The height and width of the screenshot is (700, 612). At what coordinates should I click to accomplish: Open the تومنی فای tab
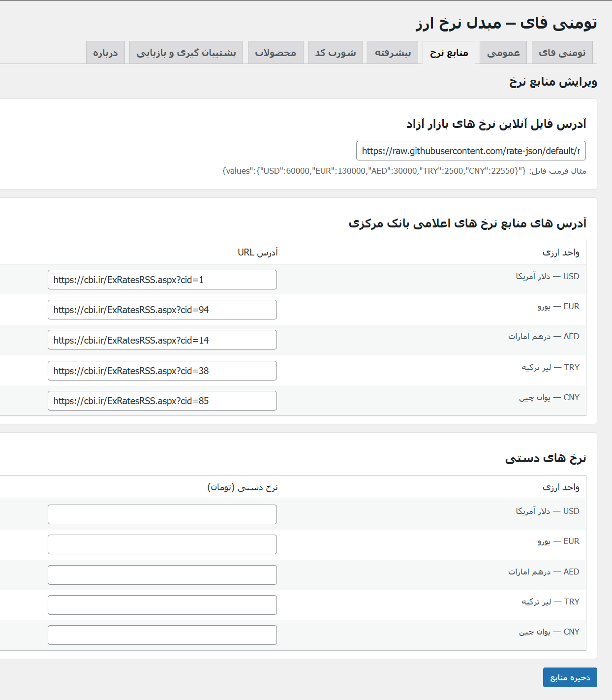(x=563, y=52)
